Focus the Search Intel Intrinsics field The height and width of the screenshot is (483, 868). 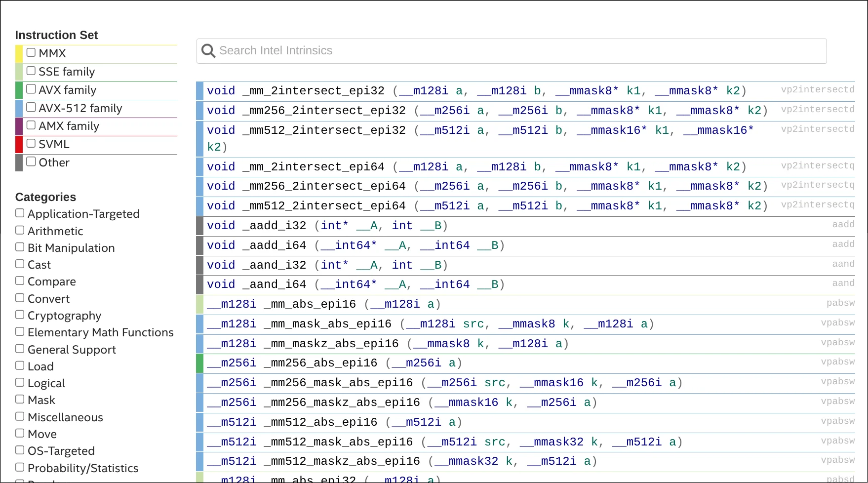(x=512, y=51)
